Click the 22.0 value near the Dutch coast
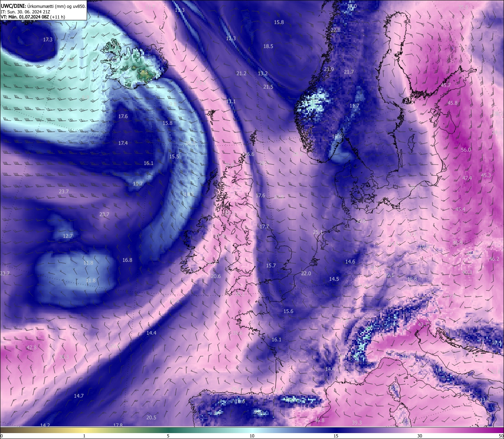 [306, 274]
